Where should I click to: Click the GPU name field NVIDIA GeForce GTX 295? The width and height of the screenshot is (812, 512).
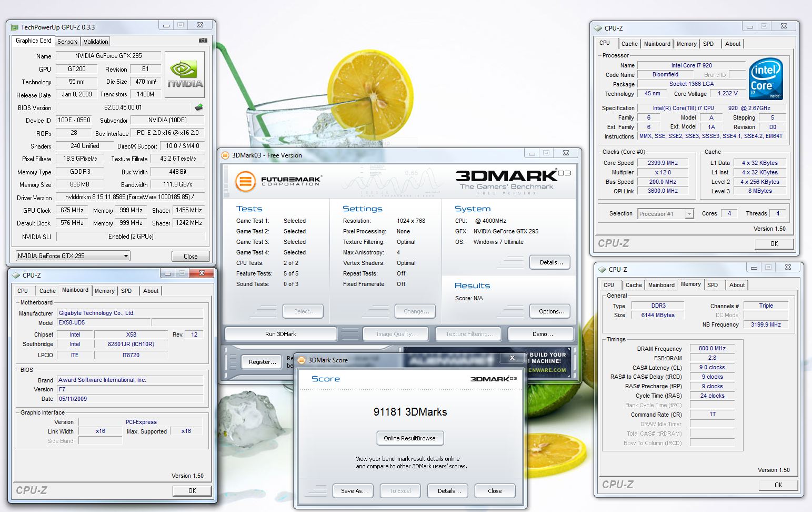click(109, 56)
